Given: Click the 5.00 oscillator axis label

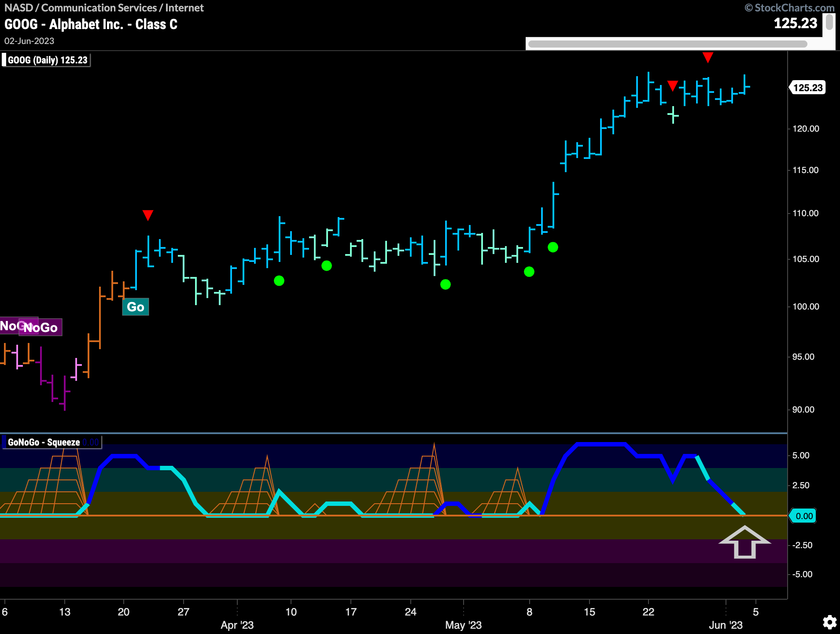Looking at the screenshot, I should tap(801, 455).
